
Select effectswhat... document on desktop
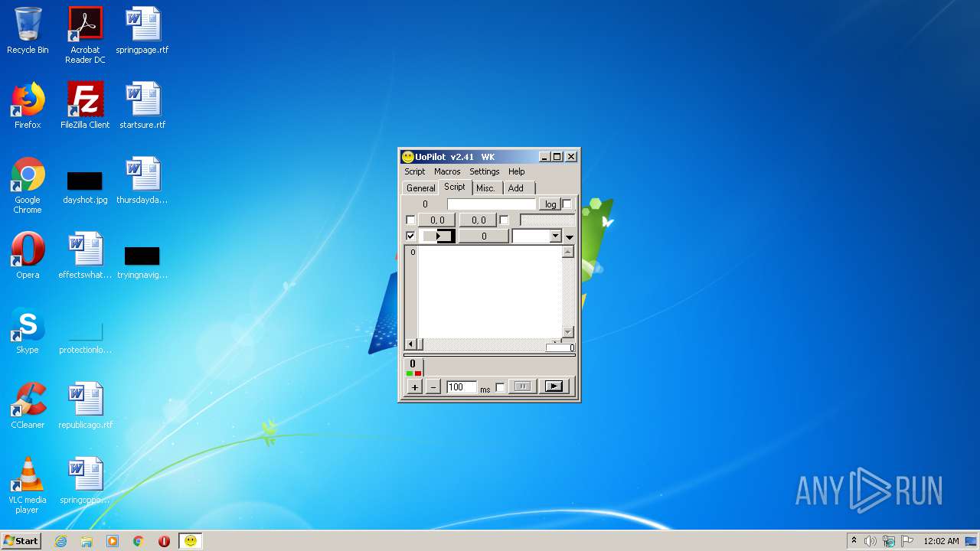click(85, 256)
